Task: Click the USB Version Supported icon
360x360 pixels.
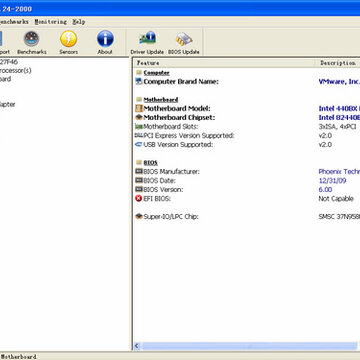Action: pos(139,144)
